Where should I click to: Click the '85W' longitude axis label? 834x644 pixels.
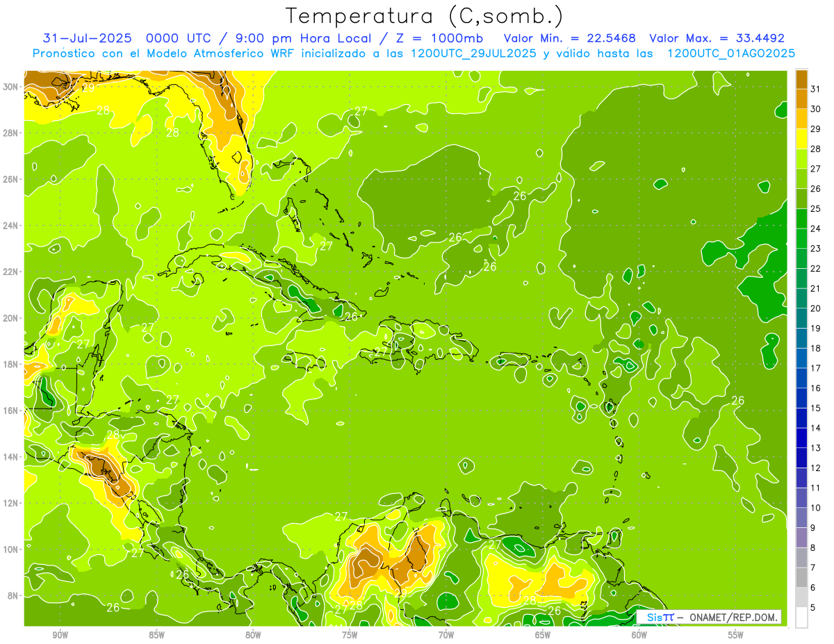[157, 635]
